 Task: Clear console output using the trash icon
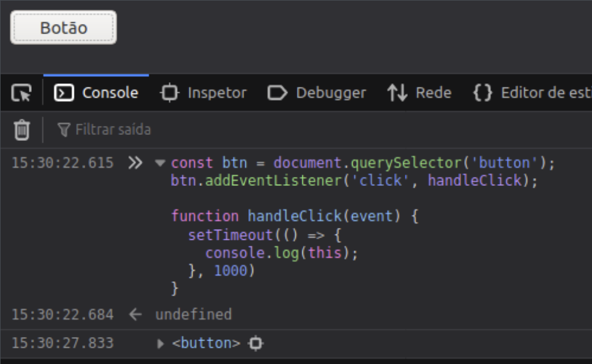tap(21, 128)
